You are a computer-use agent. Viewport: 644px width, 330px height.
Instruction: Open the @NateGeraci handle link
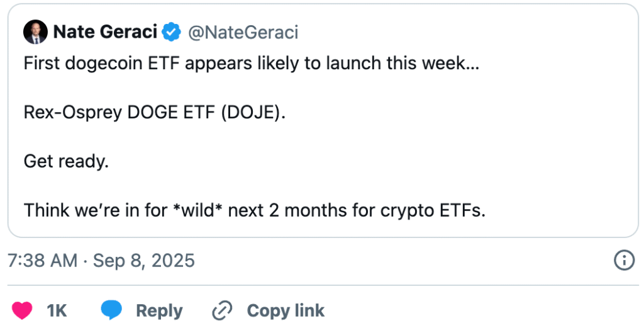[242, 32]
